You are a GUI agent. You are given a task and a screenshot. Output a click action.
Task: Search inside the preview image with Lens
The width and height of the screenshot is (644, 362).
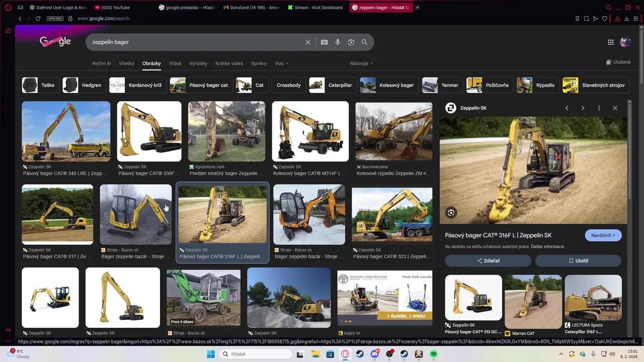coord(451,213)
